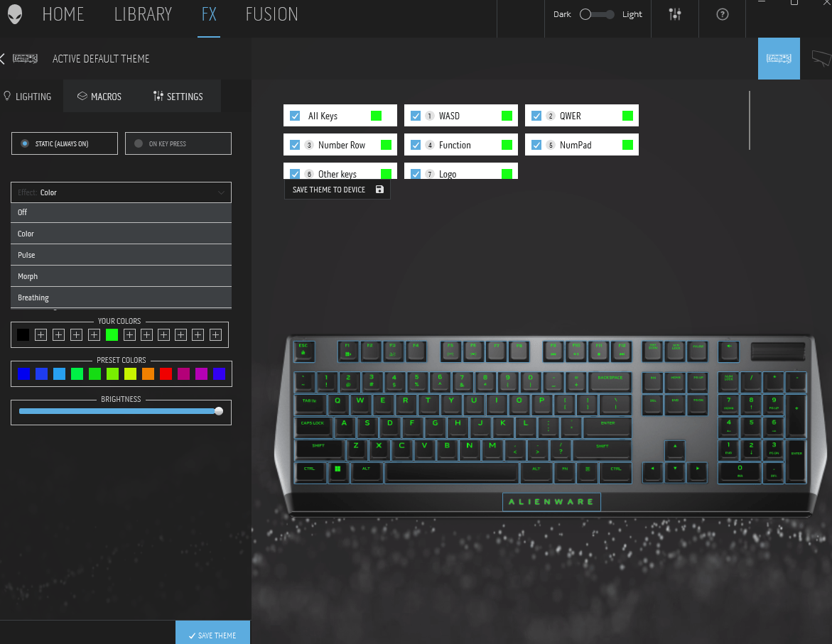
Task: Pick the orange preset color swatch
Action: point(148,373)
